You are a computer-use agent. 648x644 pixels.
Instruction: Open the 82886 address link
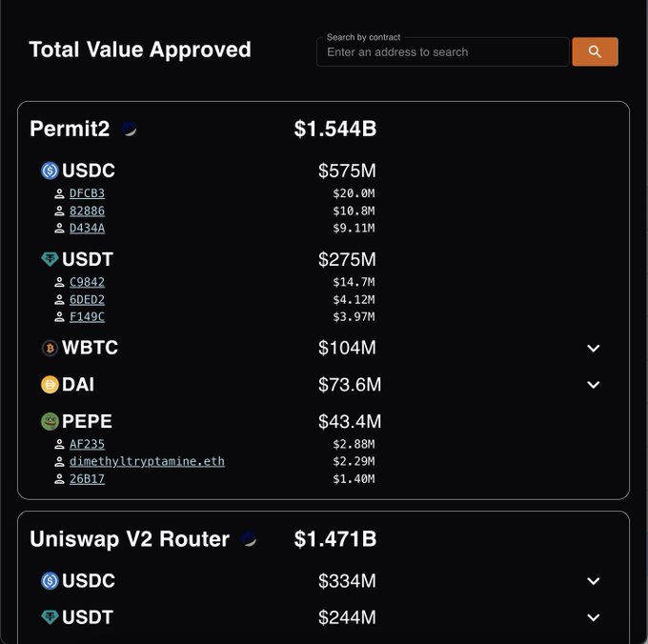87,211
